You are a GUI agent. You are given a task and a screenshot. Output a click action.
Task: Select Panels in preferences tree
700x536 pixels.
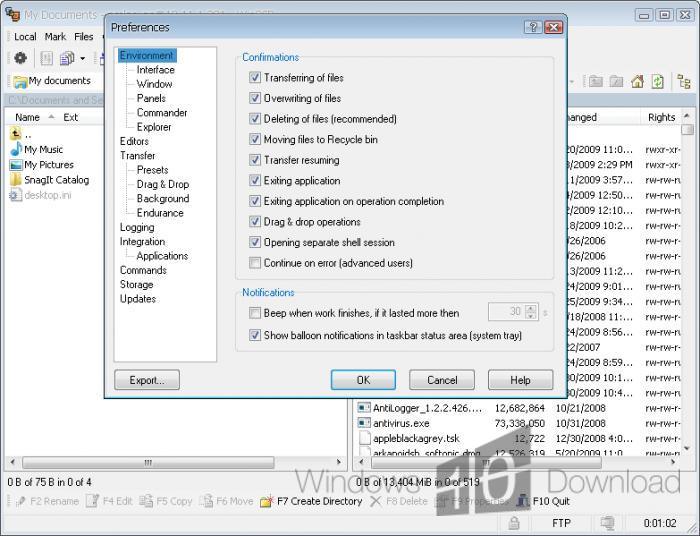tap(151, 98)
